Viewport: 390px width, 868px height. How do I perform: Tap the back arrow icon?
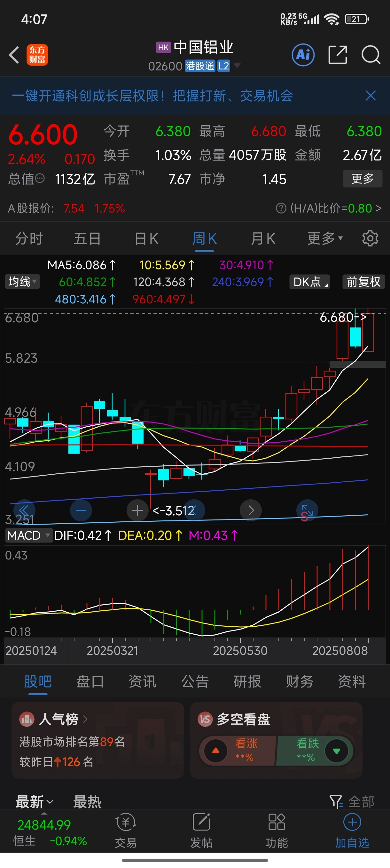(14, 55)
